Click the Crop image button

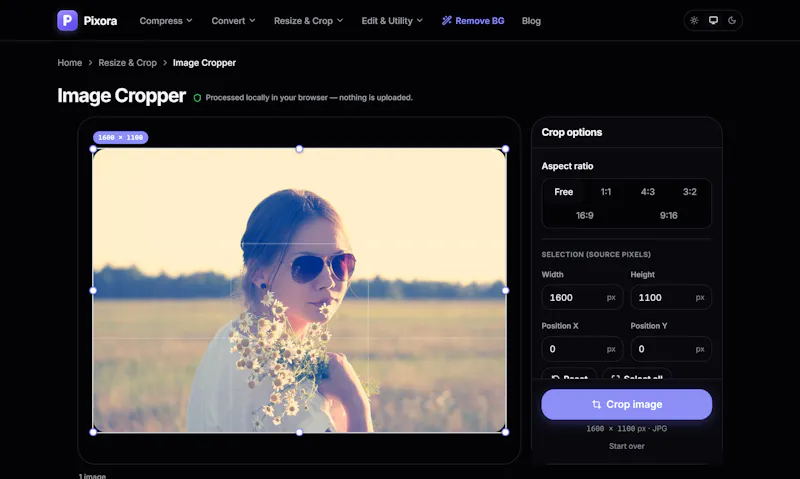(627, 405)
